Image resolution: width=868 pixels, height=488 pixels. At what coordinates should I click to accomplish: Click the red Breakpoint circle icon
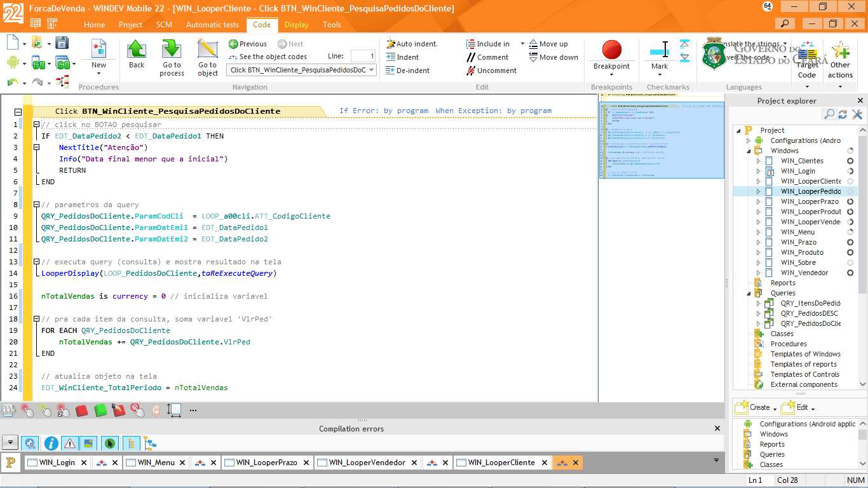pyautogui.click(x=611, y=50)
